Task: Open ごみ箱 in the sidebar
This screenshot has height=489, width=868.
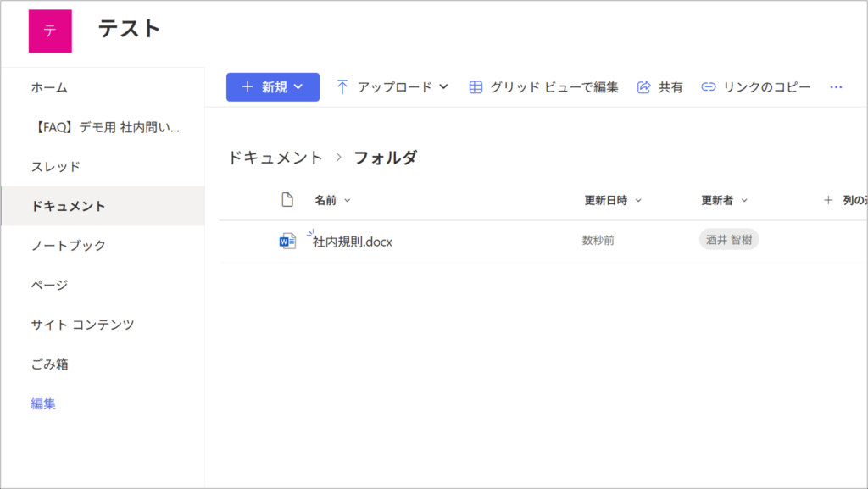Action: (49, 364)
